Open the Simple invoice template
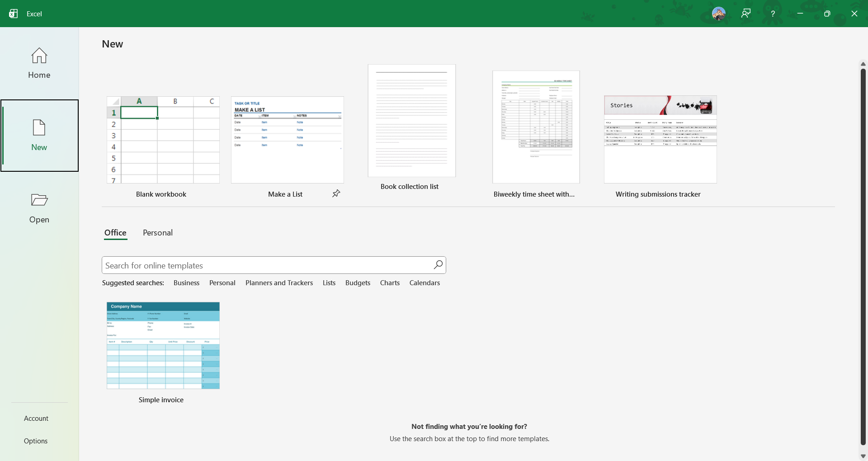 [163, 346]
